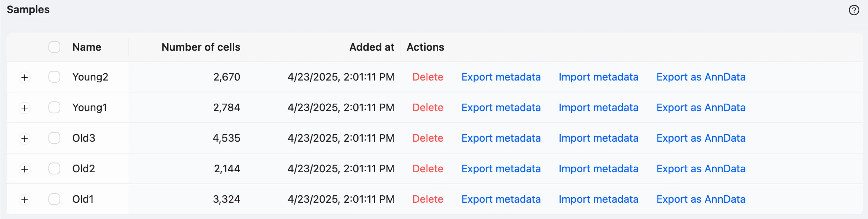Tick the Old1 sample checkbox
The width and height of the screenshot is (868, 219).
coord(54,199)
